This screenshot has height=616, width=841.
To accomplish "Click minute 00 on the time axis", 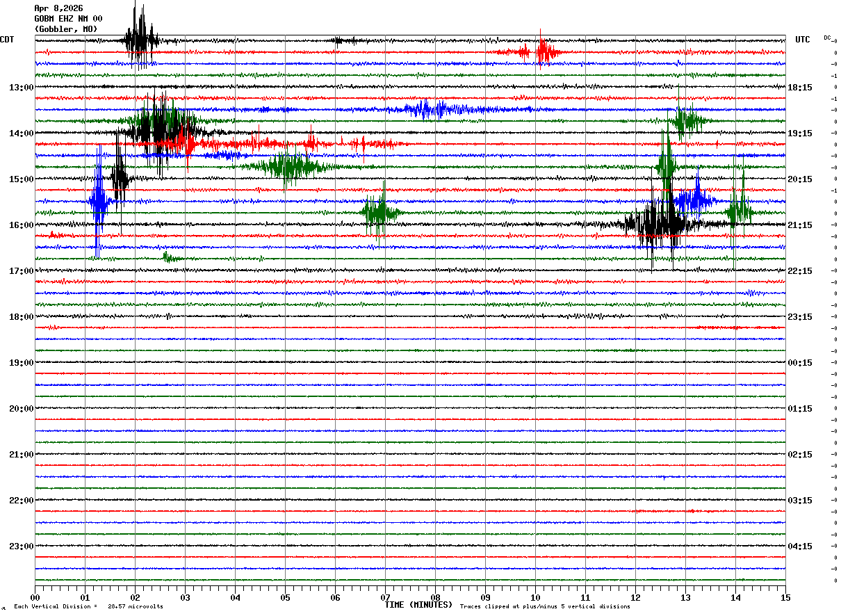I will coord(35,598).
